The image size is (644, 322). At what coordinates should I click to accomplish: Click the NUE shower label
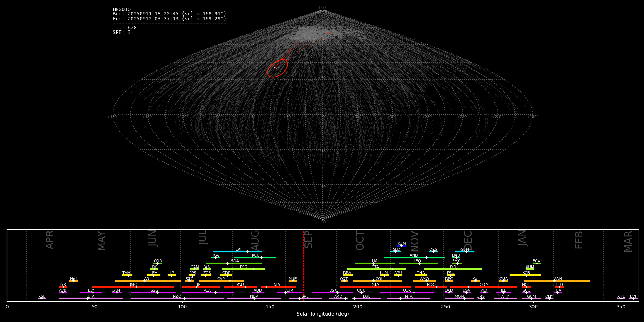pos(293,279)
